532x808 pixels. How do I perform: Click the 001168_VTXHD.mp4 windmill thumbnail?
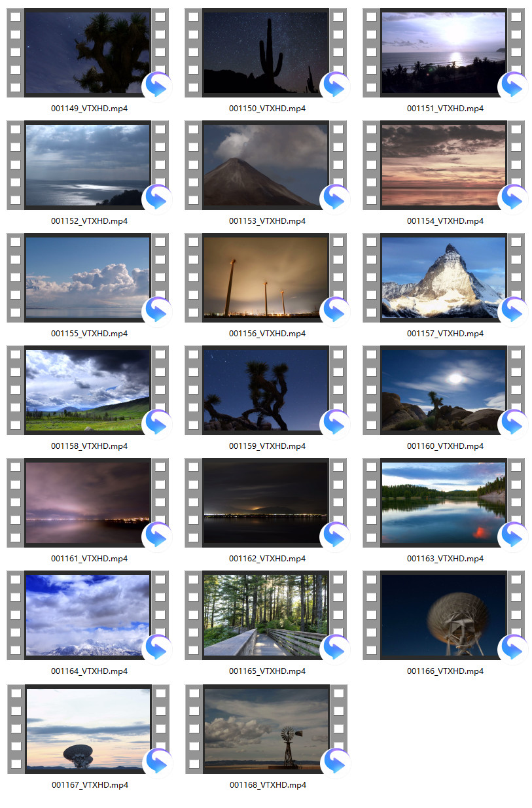[x=266, y=729]
